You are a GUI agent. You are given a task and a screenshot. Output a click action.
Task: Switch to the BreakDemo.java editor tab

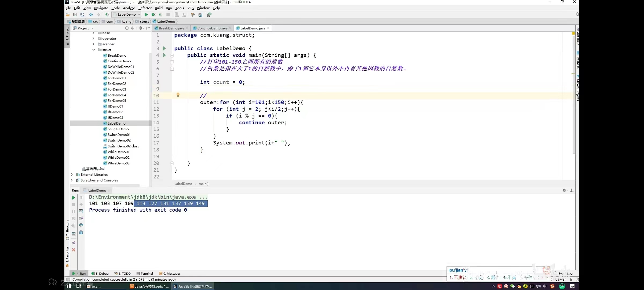(x=171, y=28)
